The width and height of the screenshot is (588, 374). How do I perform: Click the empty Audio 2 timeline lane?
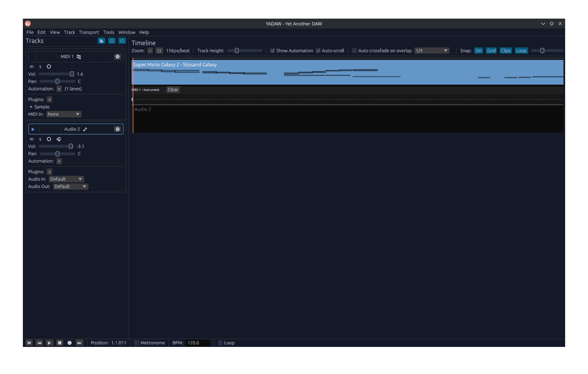pyautogui.click(x=348, y=119)
